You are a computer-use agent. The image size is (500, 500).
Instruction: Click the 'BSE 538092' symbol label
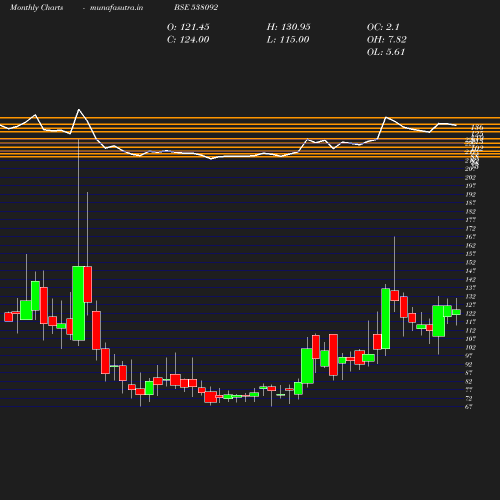(196, 8)
